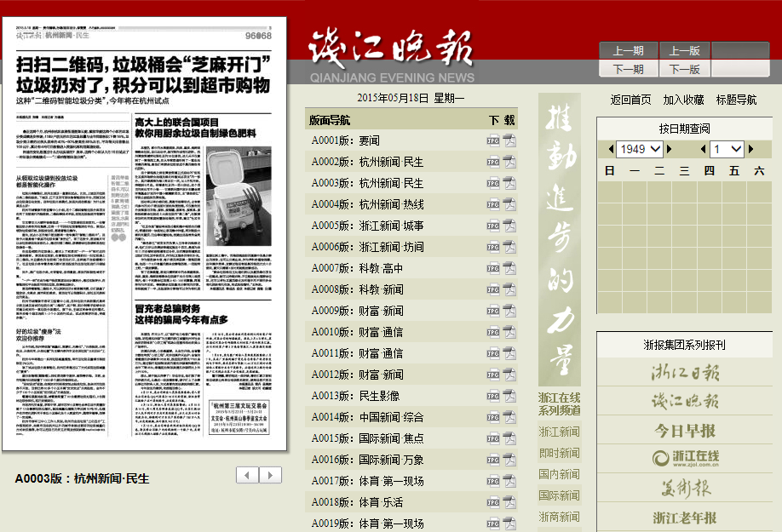Viewport: 782px width, 532px height.
Task: Open 浙江日报 newspaper logo link
Action: click(685, 373)
